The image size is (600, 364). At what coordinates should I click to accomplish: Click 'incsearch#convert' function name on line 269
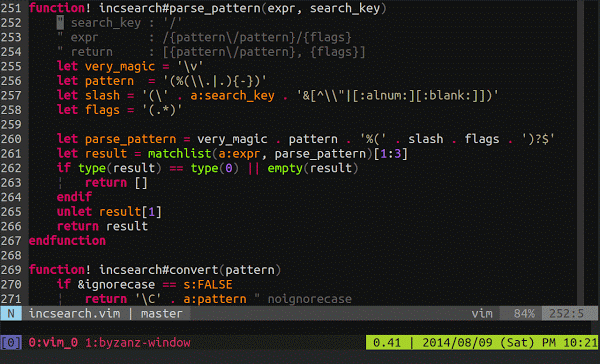tap(159, 270)
